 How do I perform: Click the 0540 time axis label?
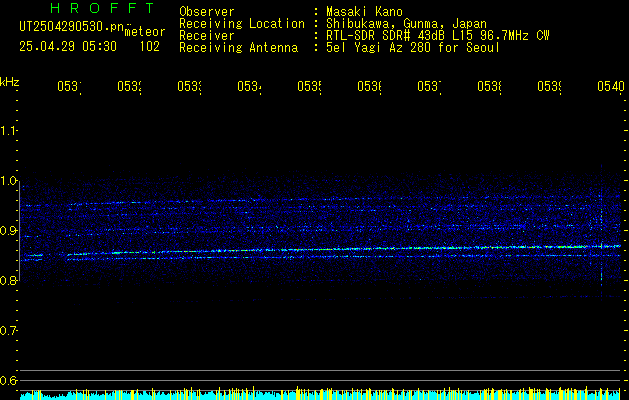pos(611,86)
